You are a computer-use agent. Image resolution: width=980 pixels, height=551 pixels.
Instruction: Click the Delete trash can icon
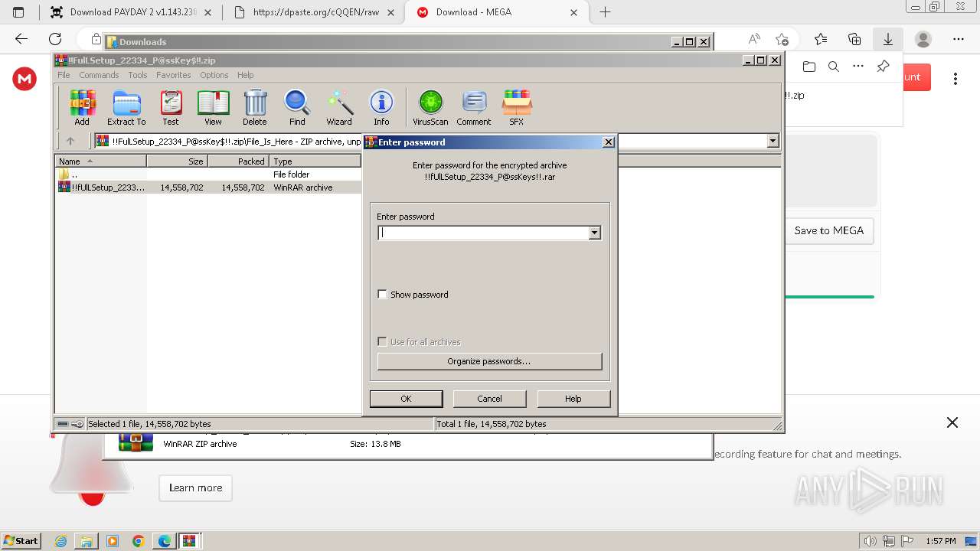[255, 107]
